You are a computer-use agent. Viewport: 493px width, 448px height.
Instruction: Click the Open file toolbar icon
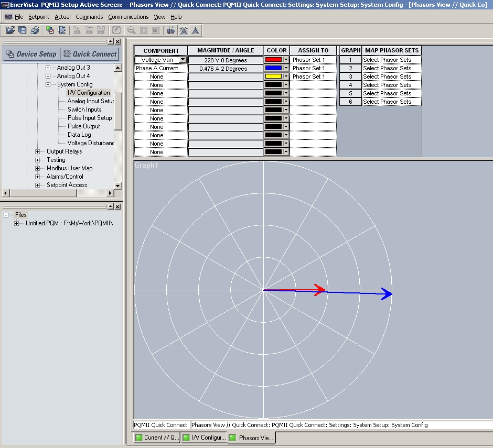[10, 30]
